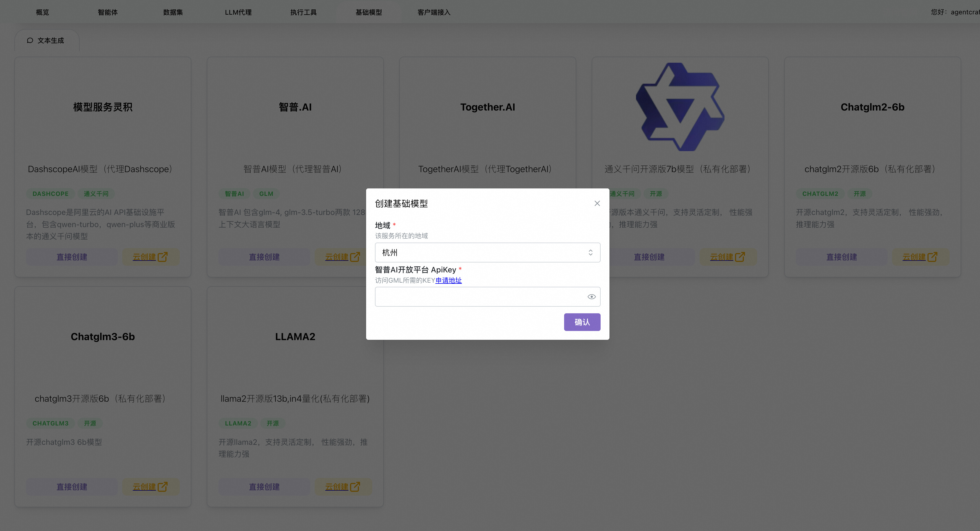The width and height of the screenshot is (980, 531).
Task: Open the LLM代理 navigation item
Action: [x=238, y=12]
